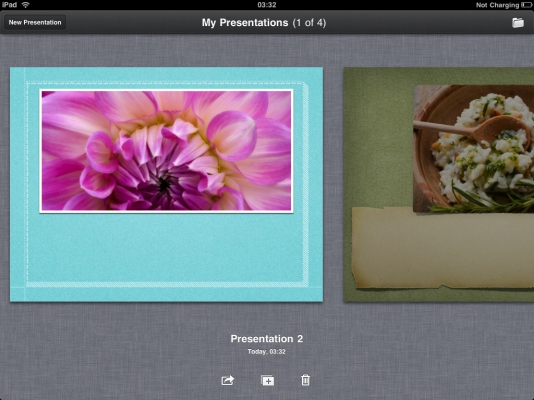Tap the pink dahlia flower photo
Image resolution: width=534 pixels, height=400 pixels.
166,151
